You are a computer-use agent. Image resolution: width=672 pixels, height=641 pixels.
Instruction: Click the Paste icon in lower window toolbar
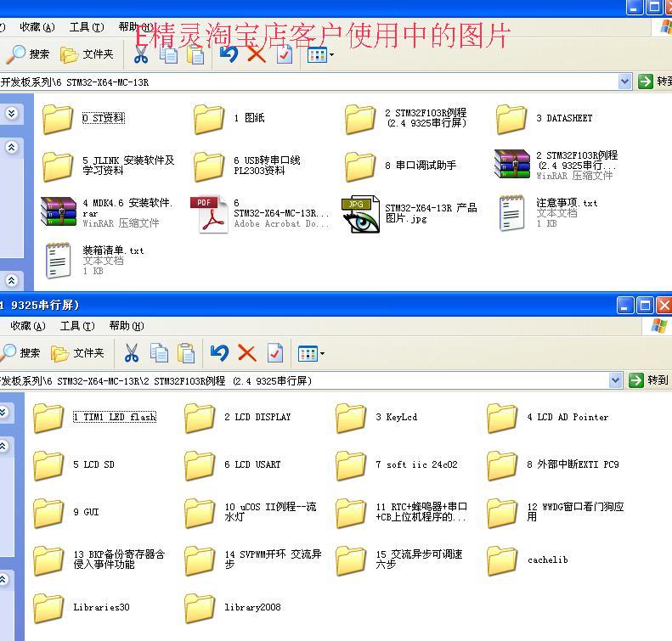(186, 353)
